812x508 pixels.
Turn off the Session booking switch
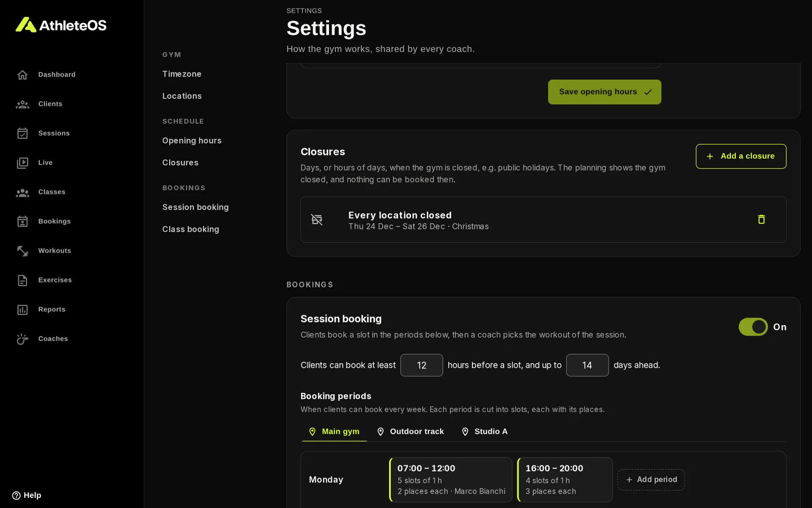click(753, 327)
